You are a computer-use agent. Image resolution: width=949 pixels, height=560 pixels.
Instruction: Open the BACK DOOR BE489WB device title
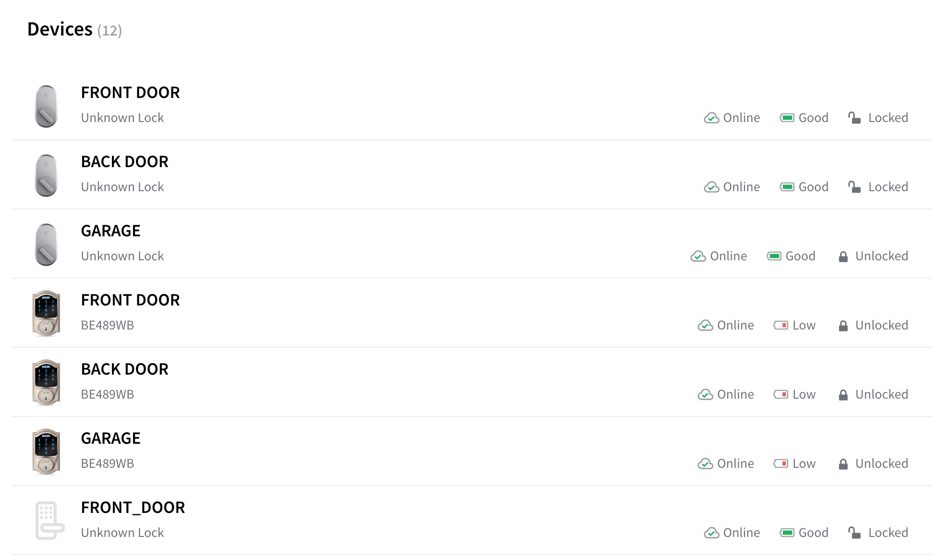(124, 369)
